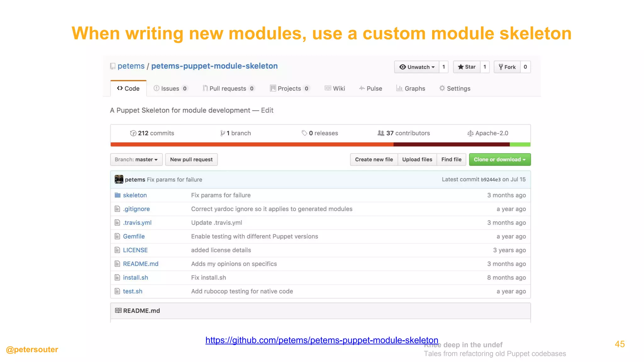This screenshot has height=362, width=644.
Task: Open the Unwatch dropdown
Action: point(417,67)
